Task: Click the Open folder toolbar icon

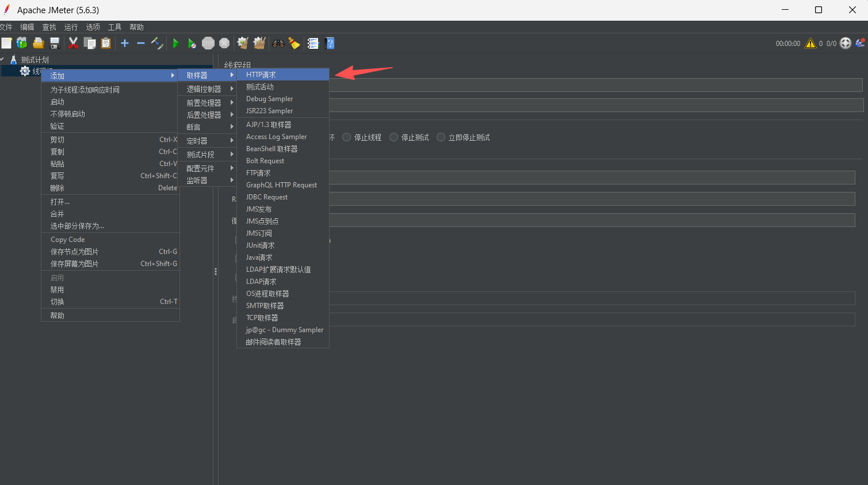Action: (x=38, y=43)
